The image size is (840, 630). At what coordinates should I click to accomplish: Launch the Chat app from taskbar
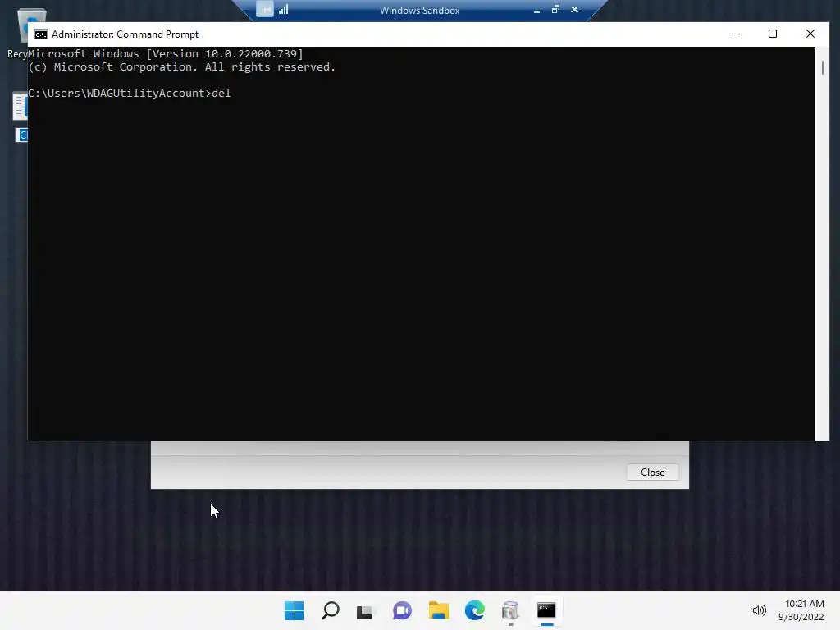pyautogui.click(x=402, y=610)
